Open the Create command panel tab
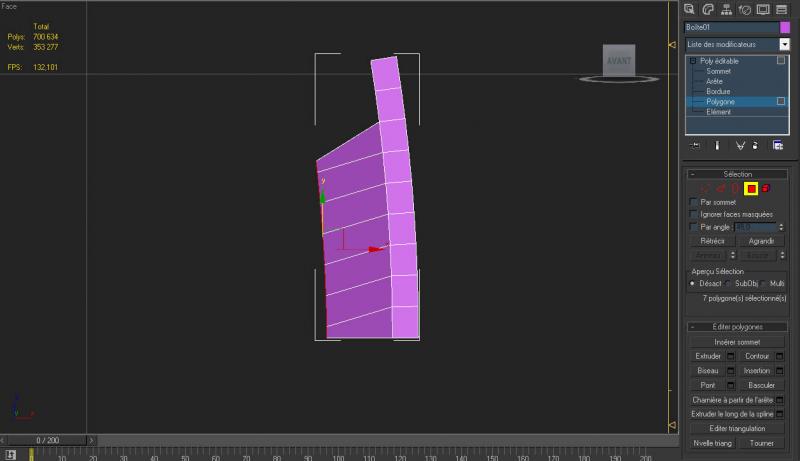This screenshot has height=461, width=800. point(690,9)
